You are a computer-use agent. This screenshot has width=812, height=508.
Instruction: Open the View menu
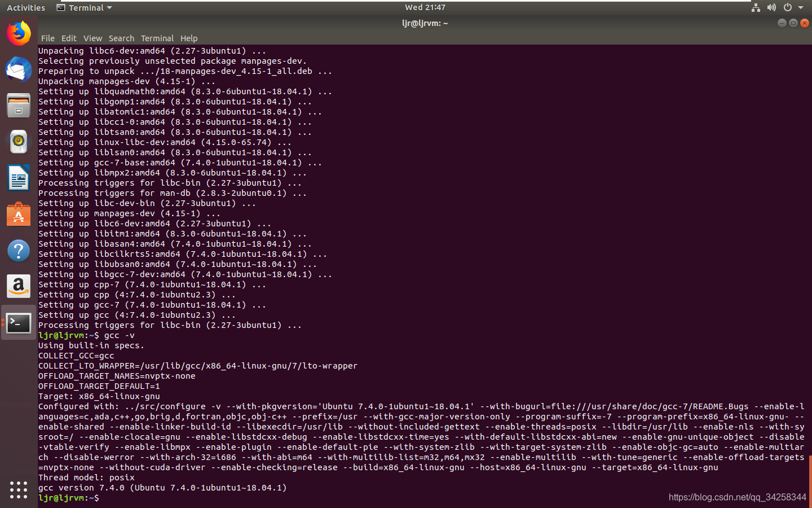point(92,38)
